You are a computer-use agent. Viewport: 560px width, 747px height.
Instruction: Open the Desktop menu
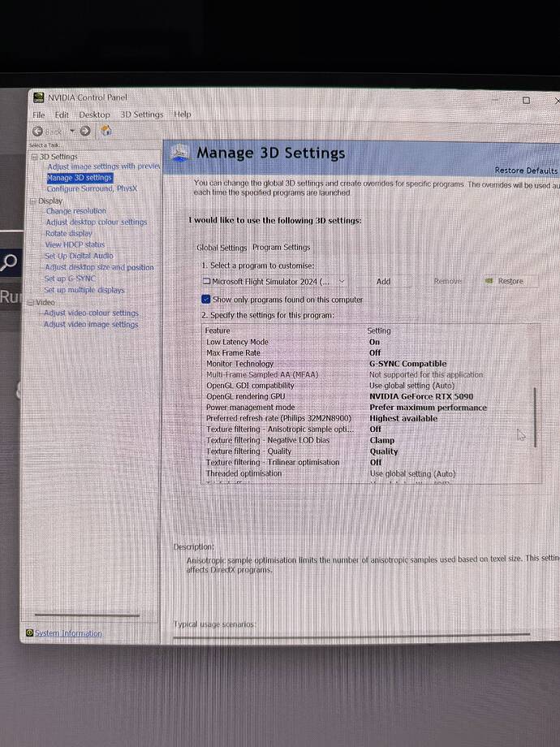94,114
